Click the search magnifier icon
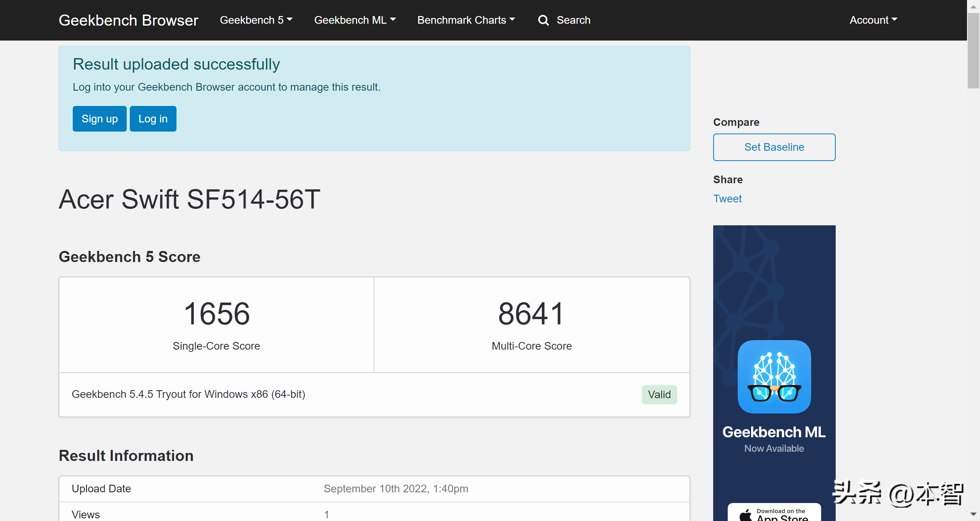980x521 pixels. tap(543, 20)
